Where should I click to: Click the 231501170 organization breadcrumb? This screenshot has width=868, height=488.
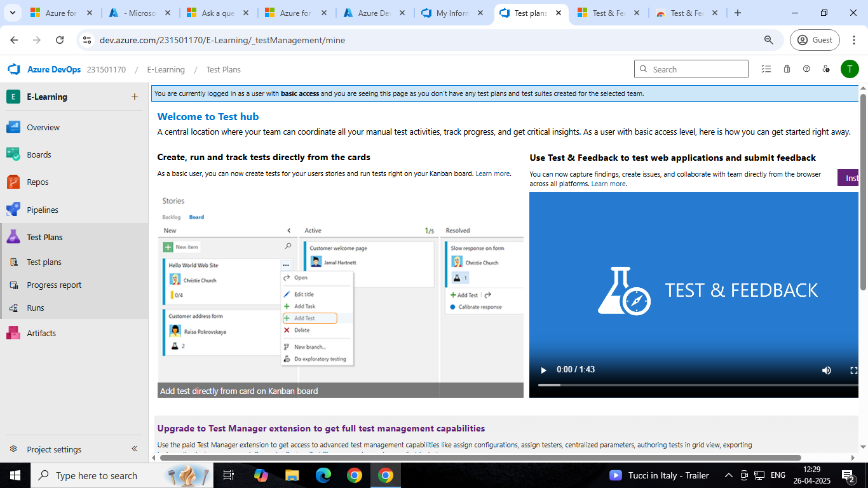106,70
